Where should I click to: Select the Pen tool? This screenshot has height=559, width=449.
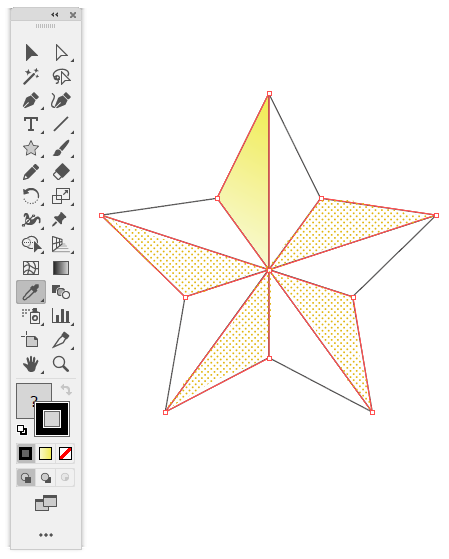click(31, 101)
